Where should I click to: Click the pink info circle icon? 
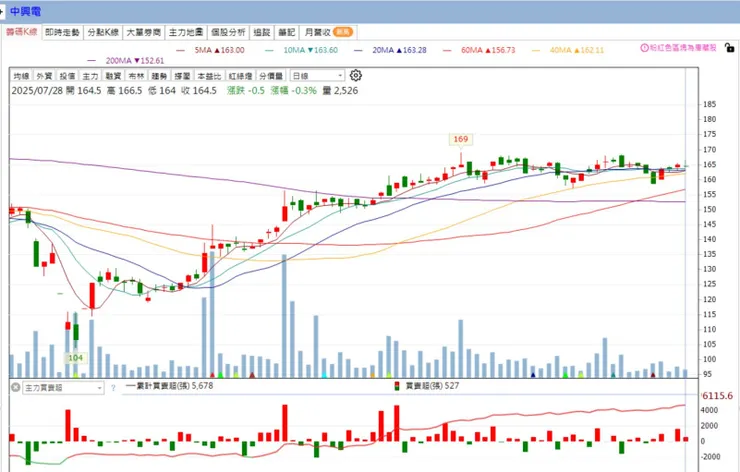pos(644,48)
